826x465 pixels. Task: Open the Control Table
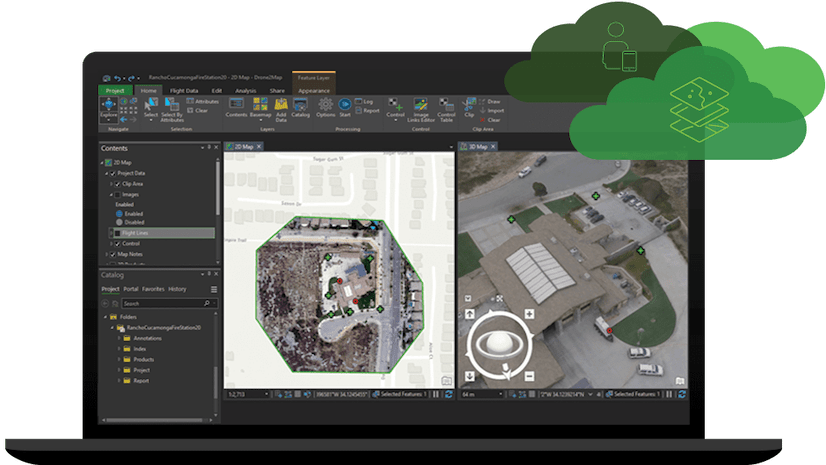446,110
